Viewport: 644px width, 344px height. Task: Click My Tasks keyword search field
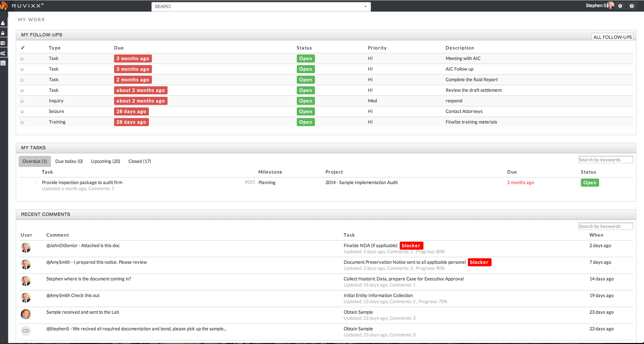605,160
